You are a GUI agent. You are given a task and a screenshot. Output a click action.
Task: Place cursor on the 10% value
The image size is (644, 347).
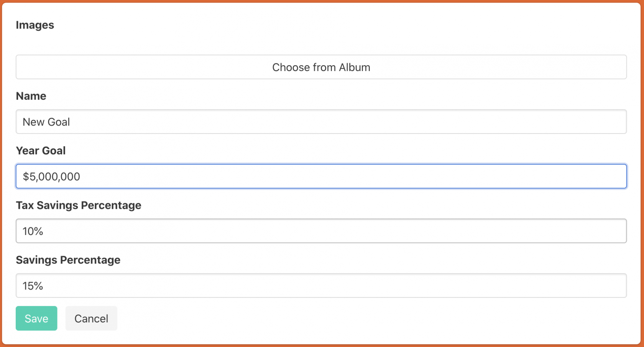pos(33,231)
